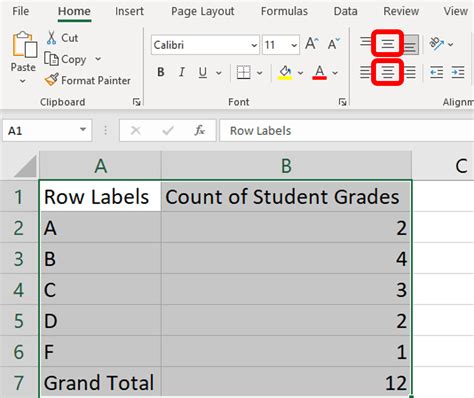Apply borders with the Borders icon
Image resolution: width=474 pixels, height=398 pixels.
pyautogui.click(x=243, y=72)
